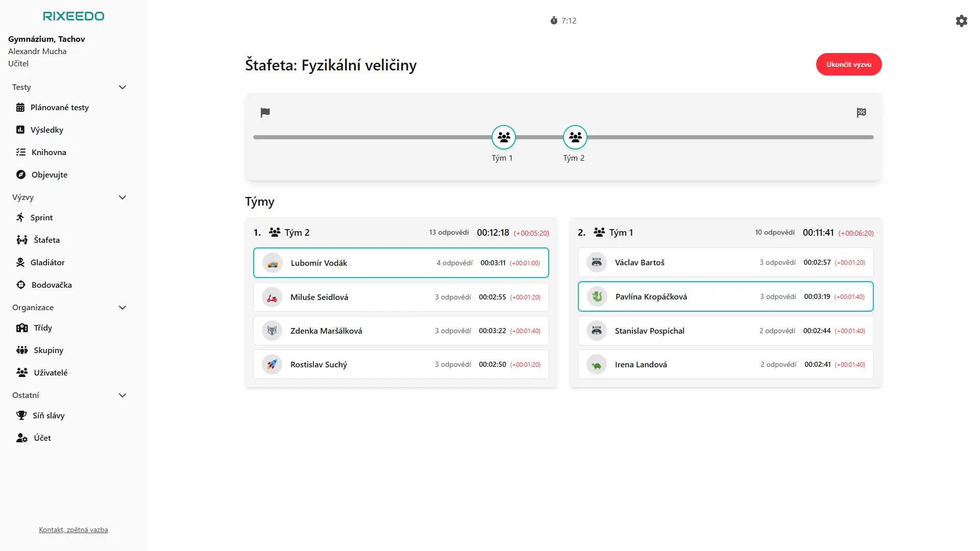Click the start flag icon
This screenshot has width=980, height=551.
[265, 113]
